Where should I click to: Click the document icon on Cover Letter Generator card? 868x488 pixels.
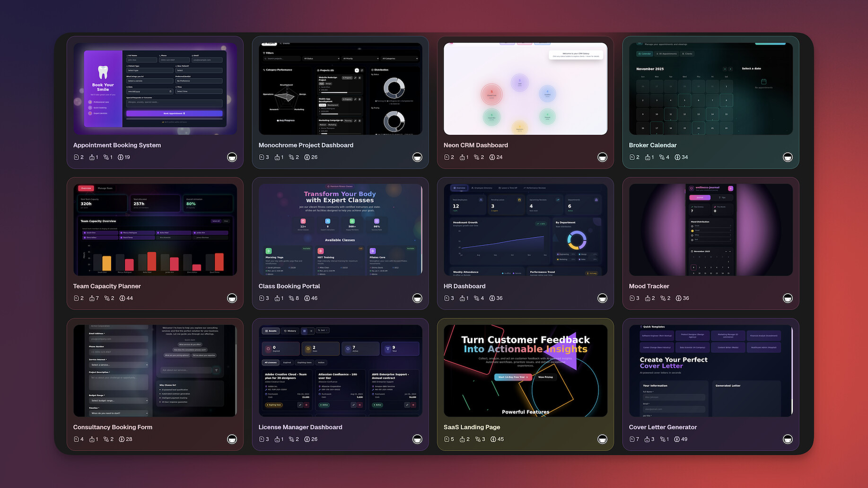point(632,439)
